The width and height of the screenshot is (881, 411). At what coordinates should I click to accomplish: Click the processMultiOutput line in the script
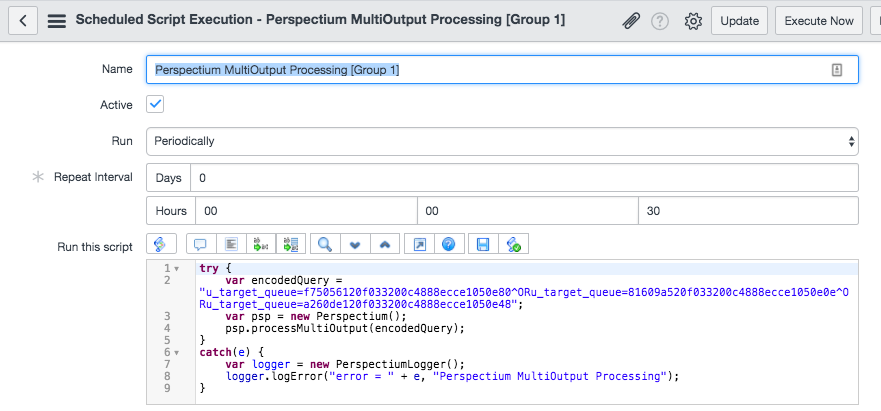345,328
